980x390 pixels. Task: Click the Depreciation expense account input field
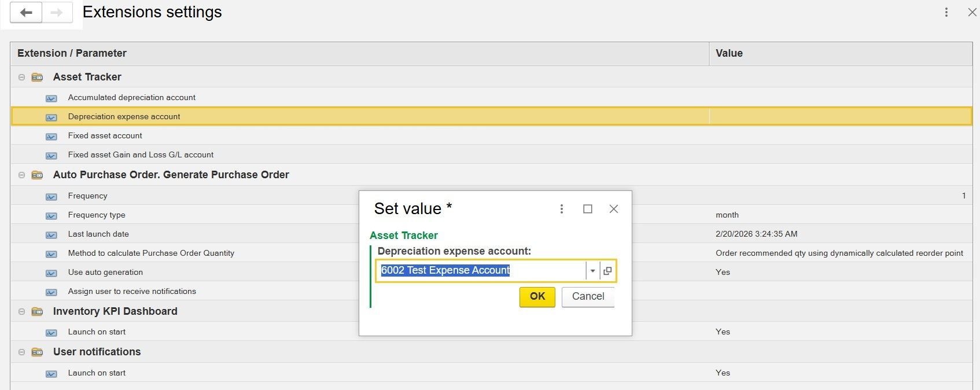(x=481, y=271)
